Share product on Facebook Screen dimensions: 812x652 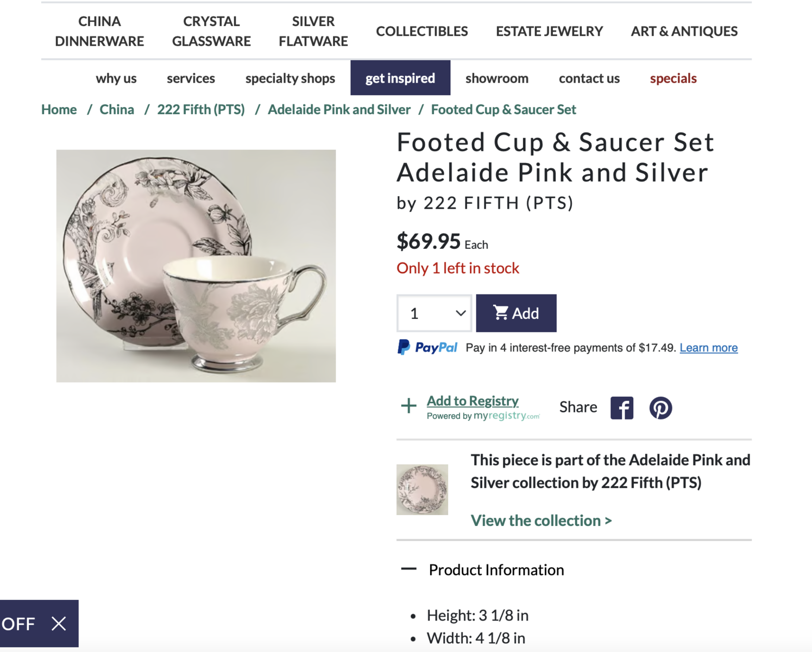coord(621,408)
